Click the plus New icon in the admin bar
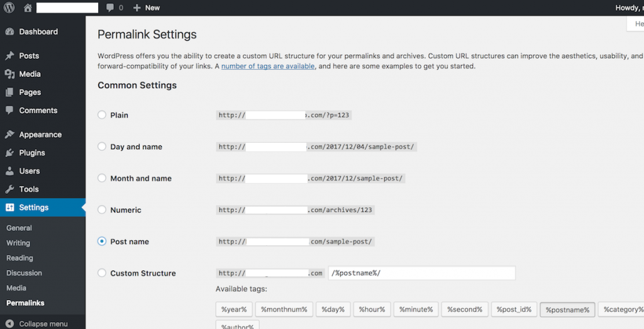The image size is (644, 329). (136, 8)
